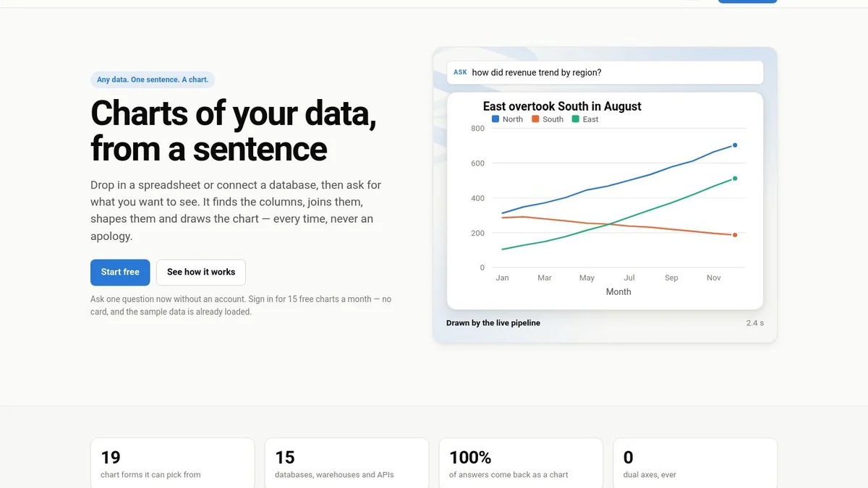Open the '100% of answers' stat card

tap(521, 463)
